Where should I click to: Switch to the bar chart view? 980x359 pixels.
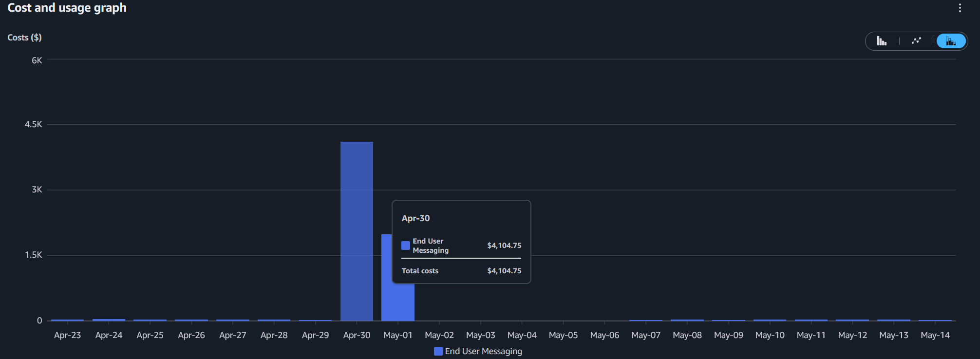882,41
